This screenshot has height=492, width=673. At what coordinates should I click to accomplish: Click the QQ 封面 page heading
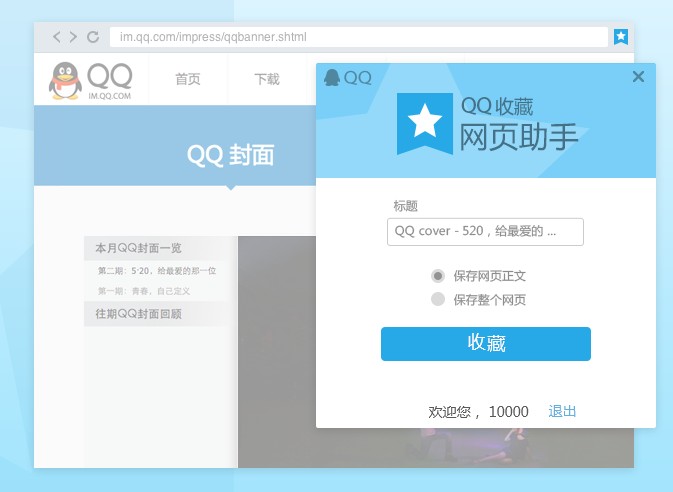[230, 155]
